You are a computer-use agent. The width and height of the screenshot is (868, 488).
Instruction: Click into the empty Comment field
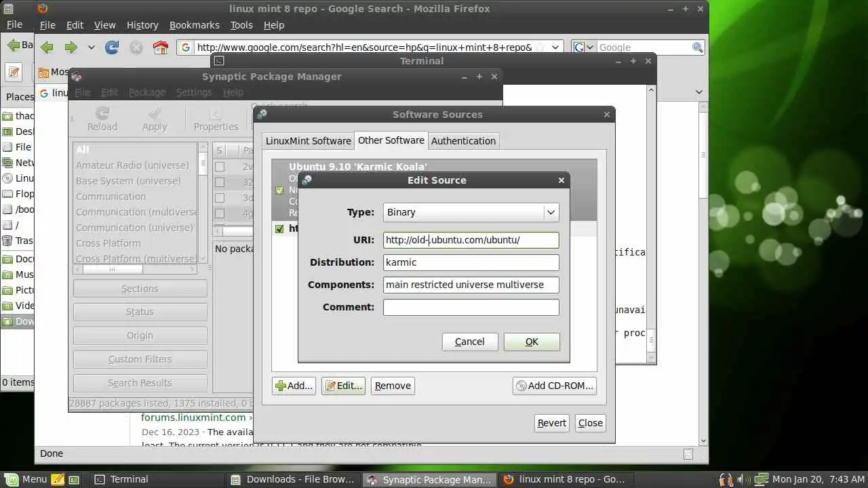(471, 307)
